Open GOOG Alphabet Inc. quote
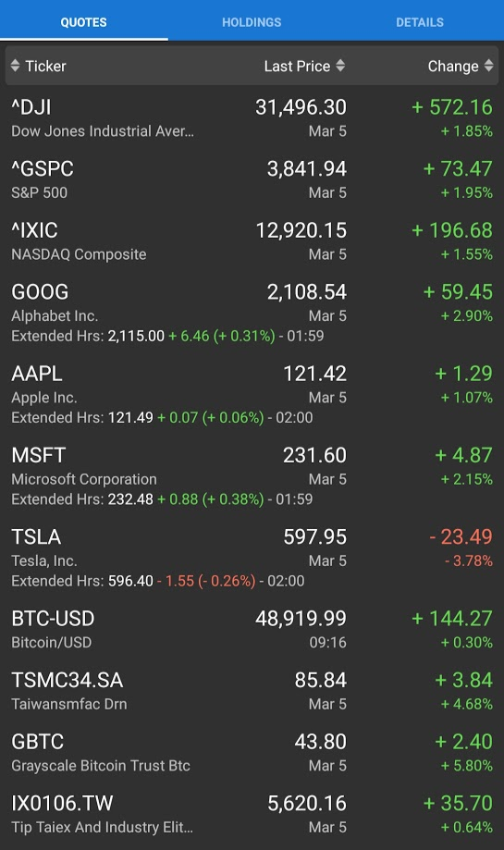The height and width of the screenshot is (850, 504). click(x=252, y=313)
